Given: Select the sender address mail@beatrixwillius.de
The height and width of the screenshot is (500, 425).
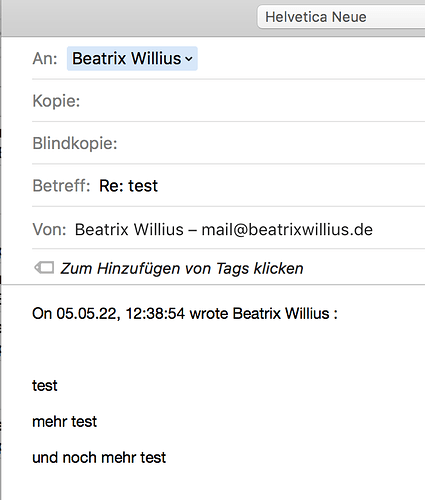Looking at the screenshot, I should pos(287,229).
